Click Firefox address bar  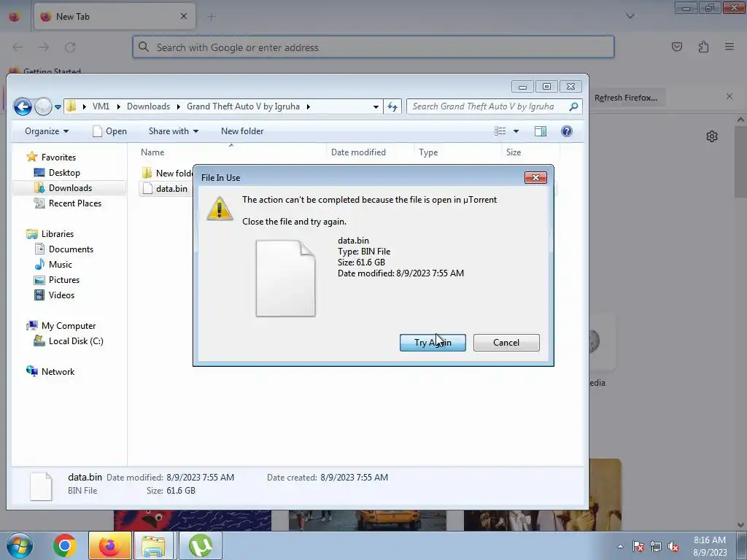373,47
